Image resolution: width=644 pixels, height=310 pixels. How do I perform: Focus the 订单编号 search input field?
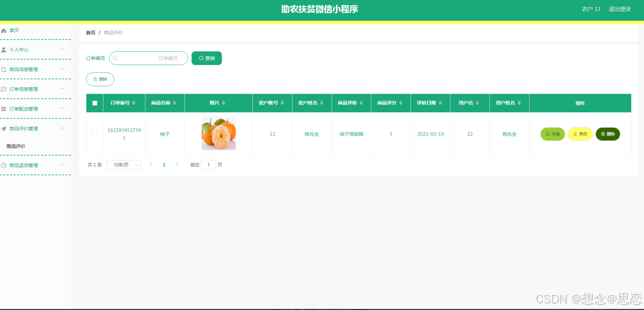pyautogui.click(x=149, y=58)
